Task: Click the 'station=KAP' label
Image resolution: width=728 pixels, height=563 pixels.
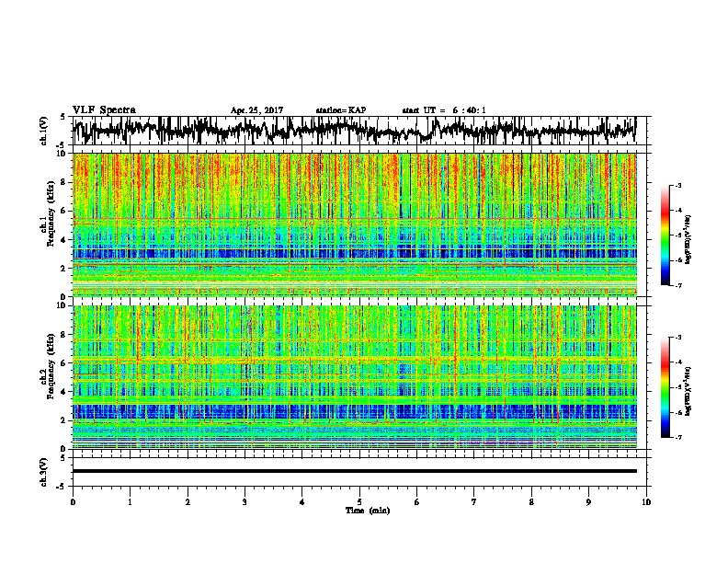Action: click(x=341, y=110)
